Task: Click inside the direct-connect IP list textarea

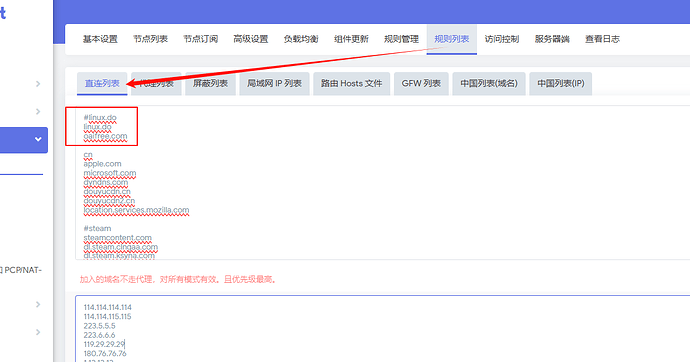Action: click(383, 329)
